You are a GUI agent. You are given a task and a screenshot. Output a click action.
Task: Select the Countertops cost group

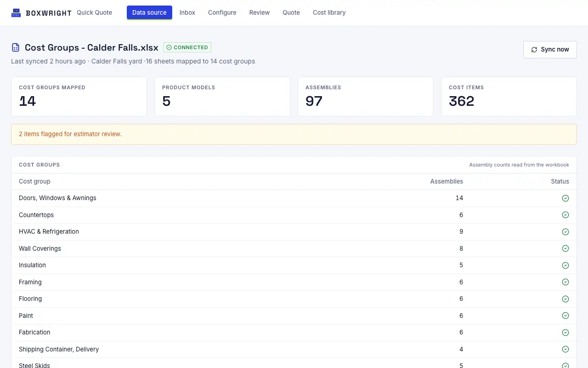[x=294, y=215]
